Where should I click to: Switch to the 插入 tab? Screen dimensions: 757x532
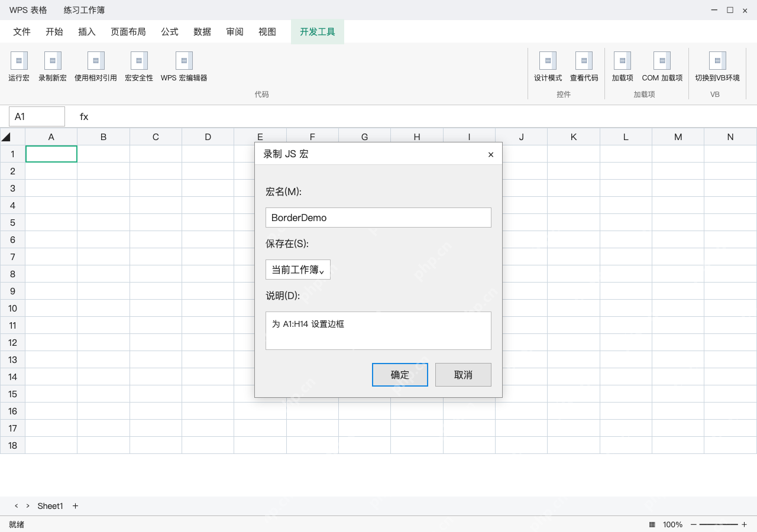coord(87,32)
